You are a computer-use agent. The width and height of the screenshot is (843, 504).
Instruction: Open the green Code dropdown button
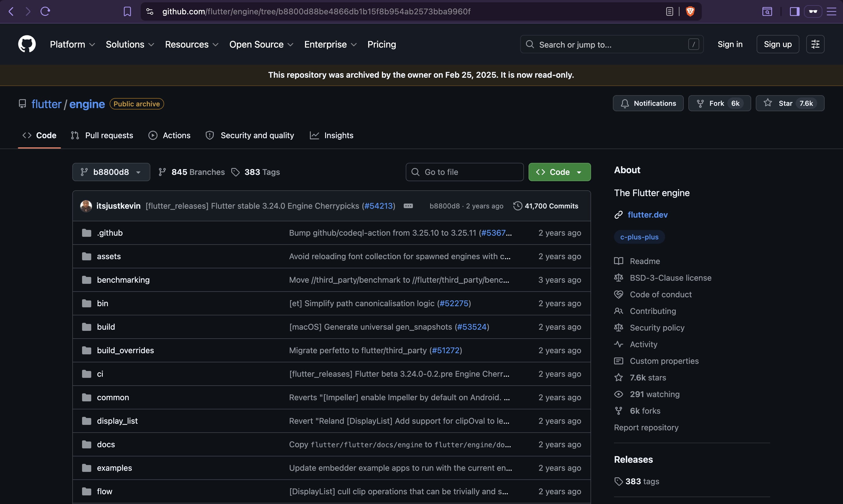560,172
